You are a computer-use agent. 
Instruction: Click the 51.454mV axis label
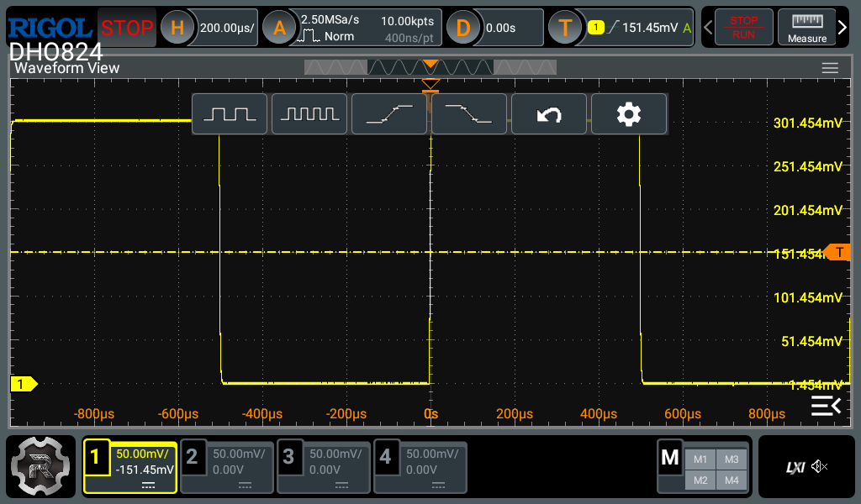(x=811, y=342)
